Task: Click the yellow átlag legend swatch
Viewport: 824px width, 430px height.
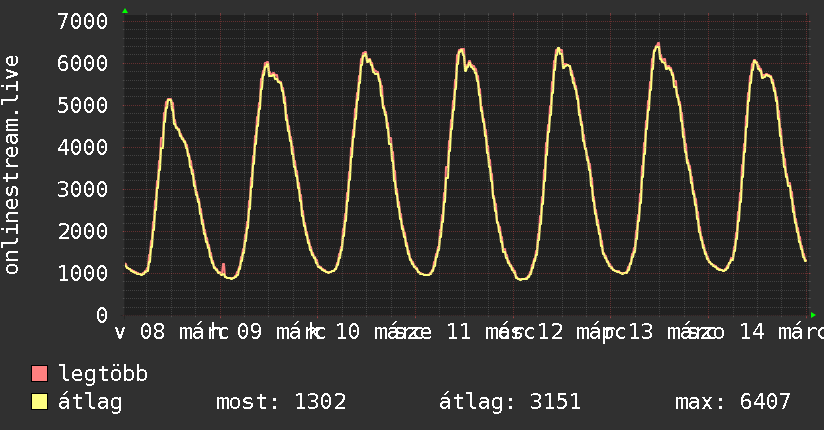Action: (x=40, y=402)
